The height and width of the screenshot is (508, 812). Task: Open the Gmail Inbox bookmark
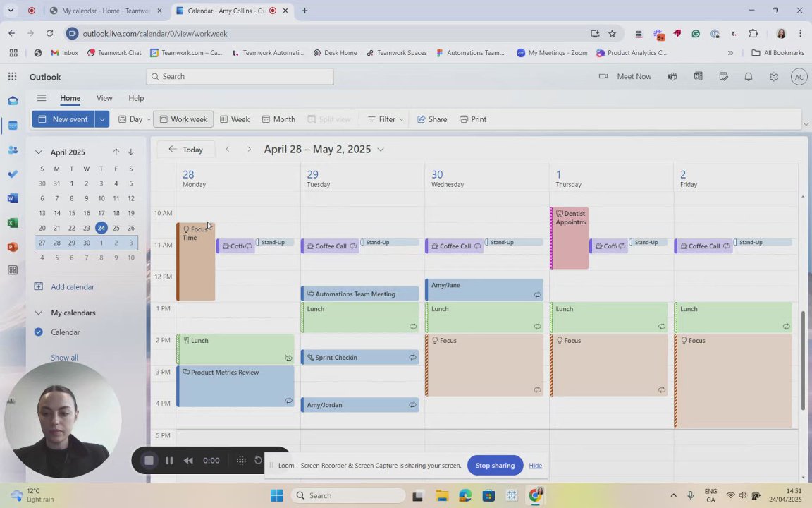point(64,53)
